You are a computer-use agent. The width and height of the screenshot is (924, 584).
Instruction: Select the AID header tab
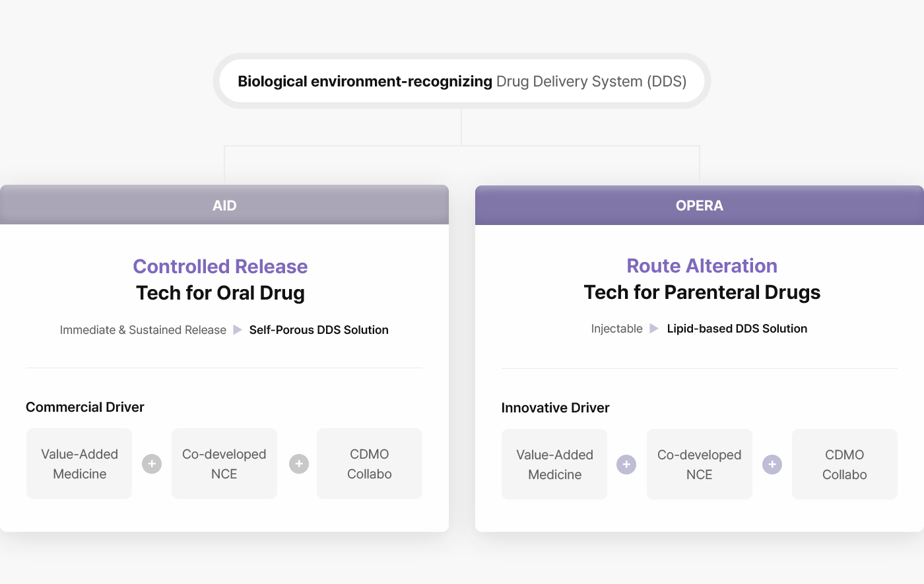click(224, 205)
